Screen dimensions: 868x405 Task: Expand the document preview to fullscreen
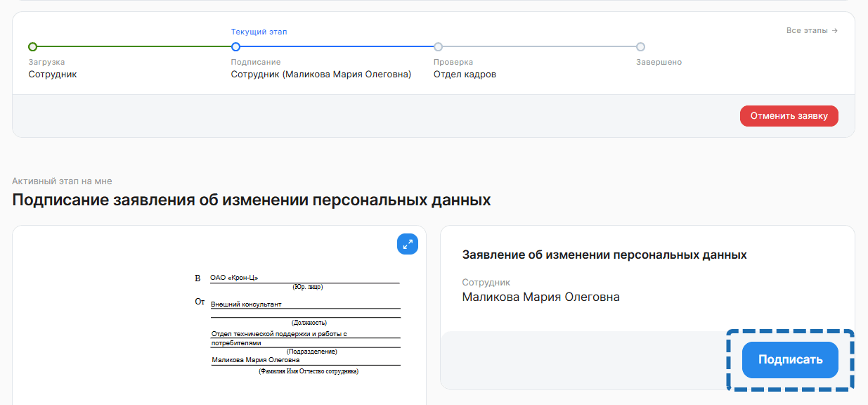pos(408,244)
